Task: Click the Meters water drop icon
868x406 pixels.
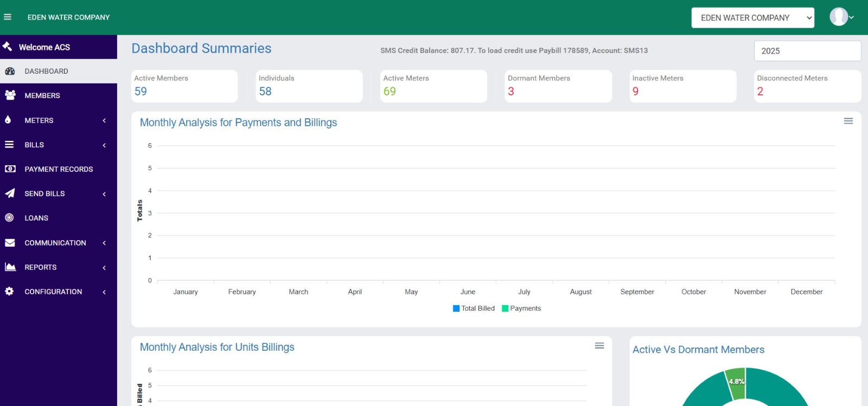Action: point(8,120)
